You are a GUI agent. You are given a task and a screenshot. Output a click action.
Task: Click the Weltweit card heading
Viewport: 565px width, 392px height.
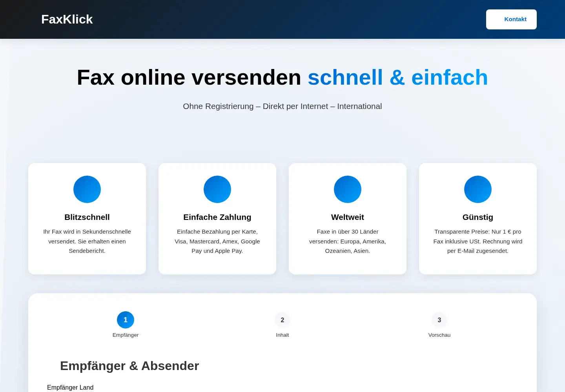point(348,217)
